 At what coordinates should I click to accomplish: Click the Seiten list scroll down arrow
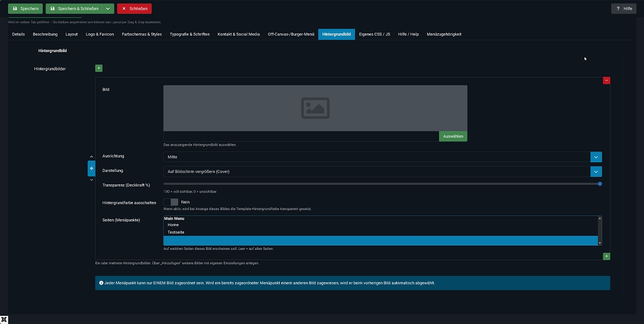point(599,243)
